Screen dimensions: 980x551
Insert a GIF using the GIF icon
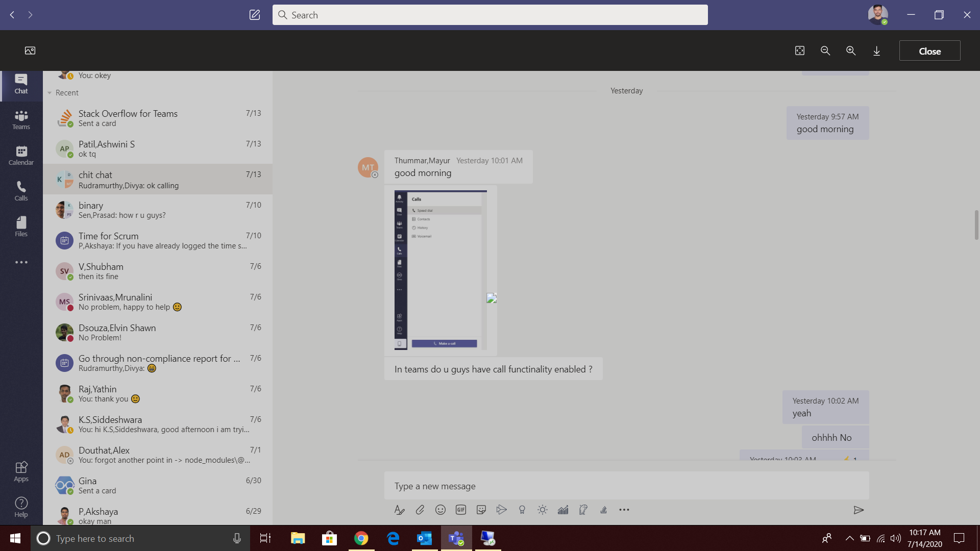[461, 510]
